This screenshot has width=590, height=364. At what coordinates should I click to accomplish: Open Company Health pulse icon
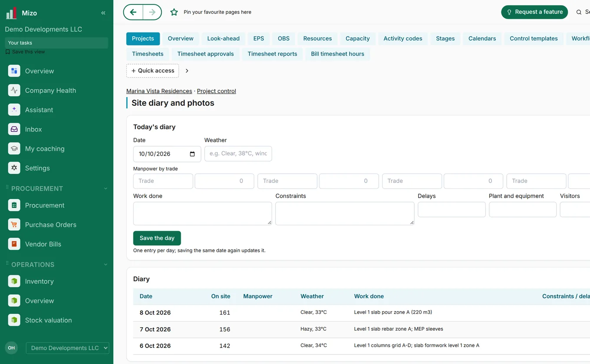(14, 91)
